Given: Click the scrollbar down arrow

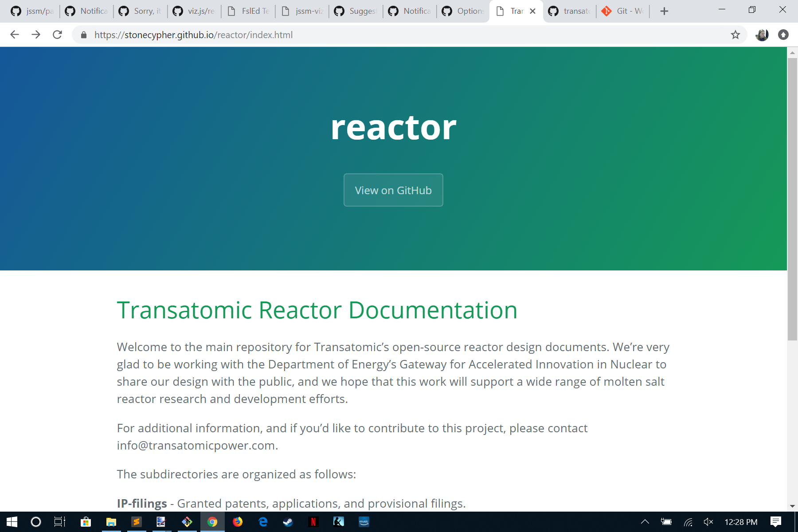Looking at the screenshot, I should coord(792,506).
